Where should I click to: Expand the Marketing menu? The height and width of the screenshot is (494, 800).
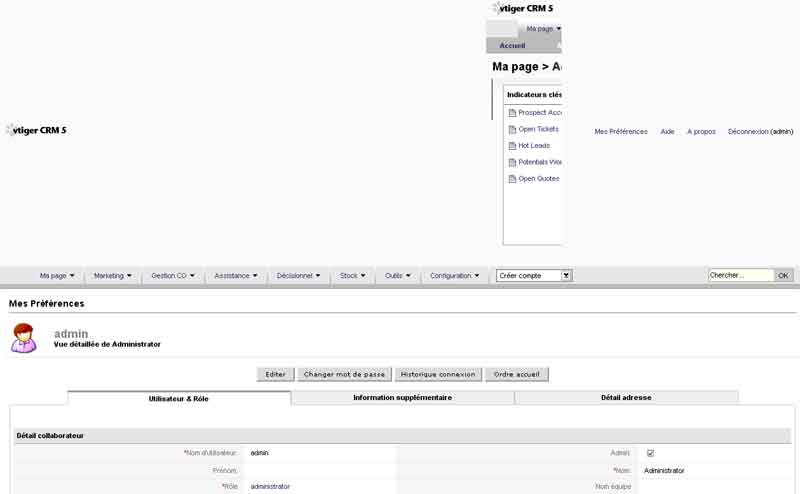[x=113, y=275]
